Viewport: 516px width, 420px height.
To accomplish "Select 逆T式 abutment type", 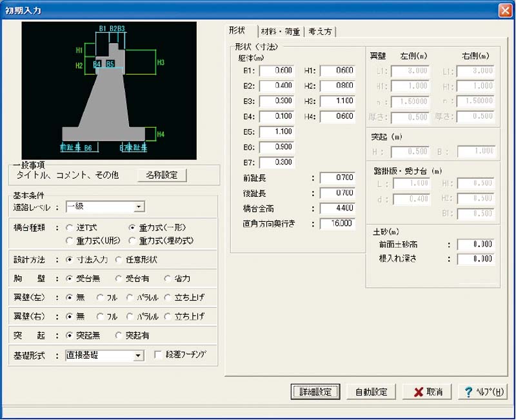I will (70, 228).
